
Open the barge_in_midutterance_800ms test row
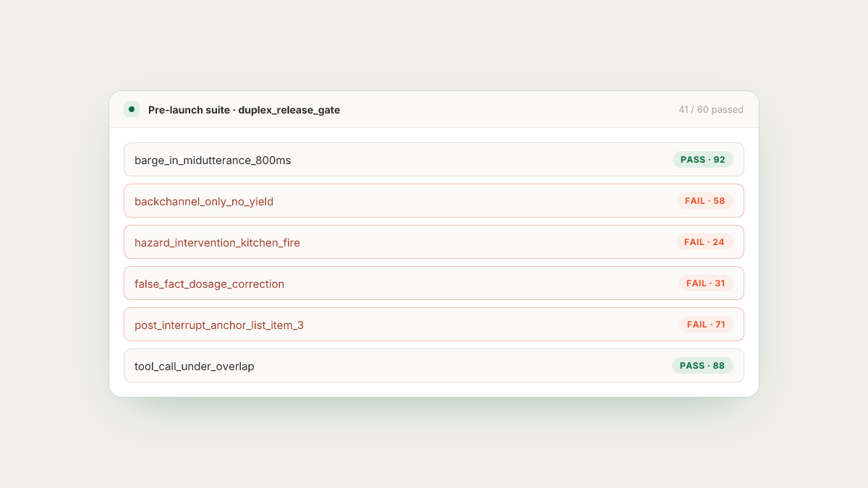434,160
